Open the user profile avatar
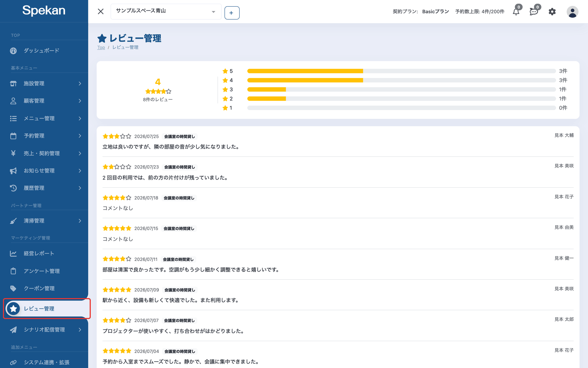The height and width of the screenshot is (368, 588). (x=572, y=12)
